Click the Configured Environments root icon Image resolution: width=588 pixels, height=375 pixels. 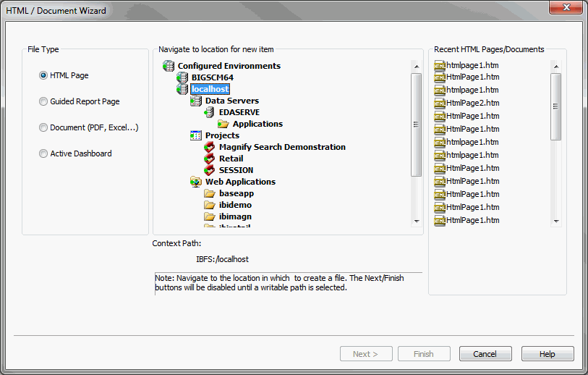[x=169, y=66]
